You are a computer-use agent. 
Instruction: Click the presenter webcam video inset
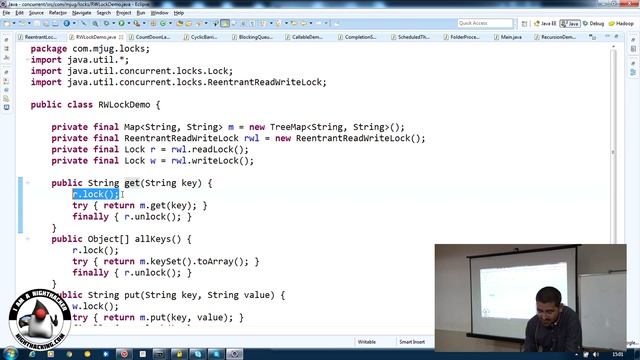coord(531,298)
